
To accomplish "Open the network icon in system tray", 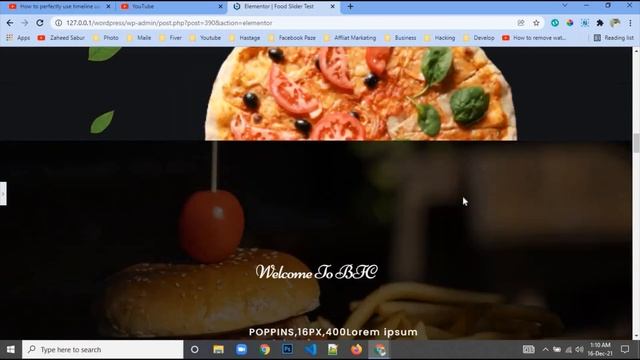I will (x=568, y=349).
